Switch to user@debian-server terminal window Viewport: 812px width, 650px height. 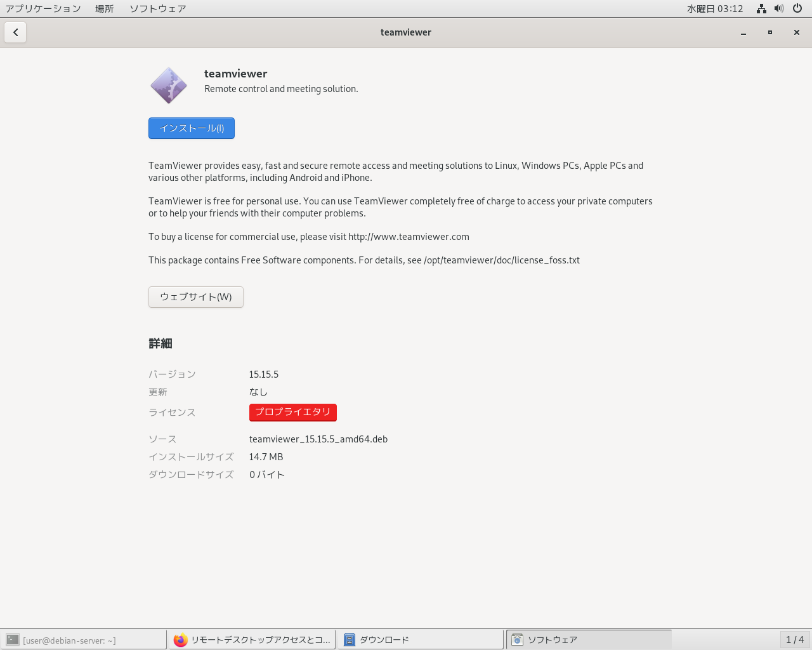(70, 640)
